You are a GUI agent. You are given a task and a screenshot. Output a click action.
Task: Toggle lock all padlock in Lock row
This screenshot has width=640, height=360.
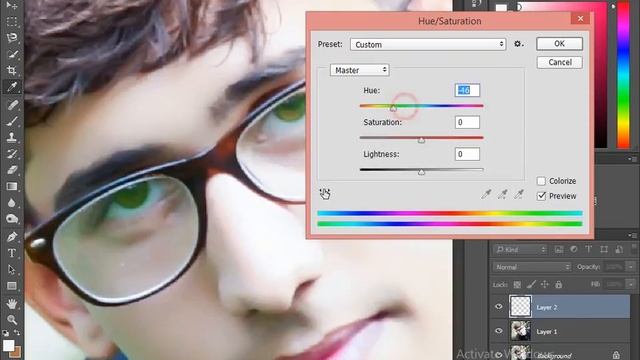559,284
